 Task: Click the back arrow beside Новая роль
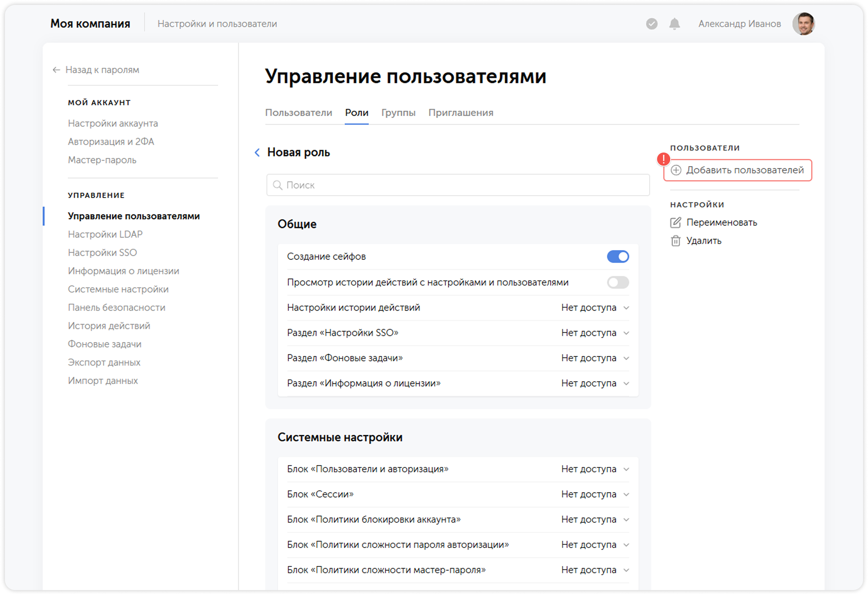coord(257,152)
